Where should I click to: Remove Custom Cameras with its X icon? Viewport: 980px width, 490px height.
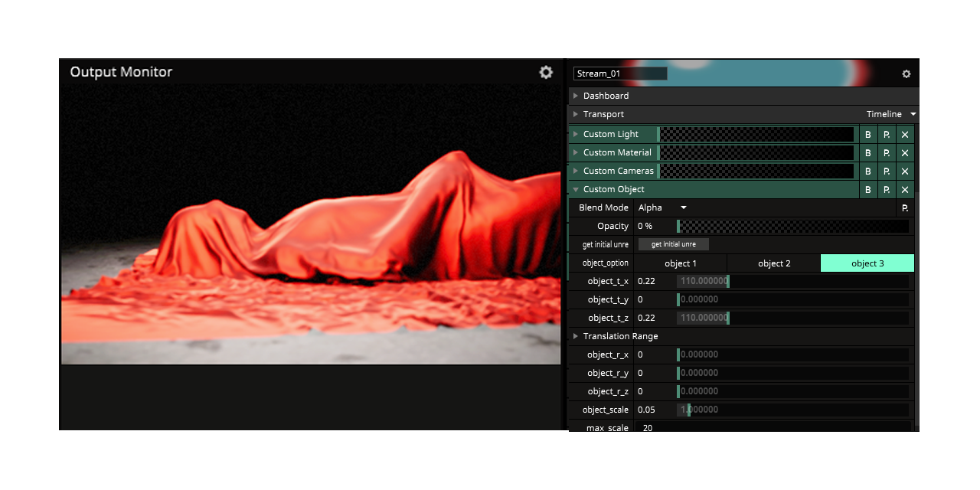[905, 171]
